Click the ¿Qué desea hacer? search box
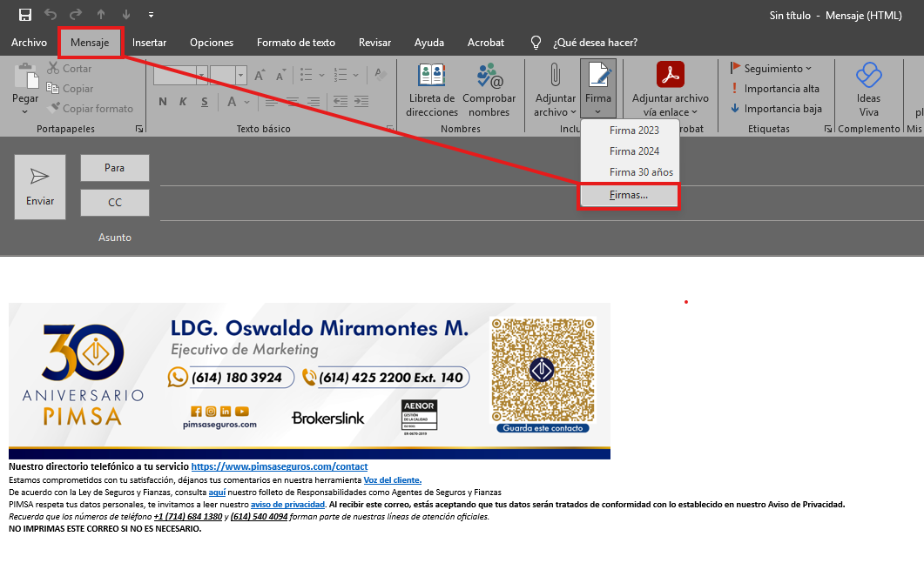Image resolution: width=924 pixels, height=563 pixels. [x=595, y=43]
